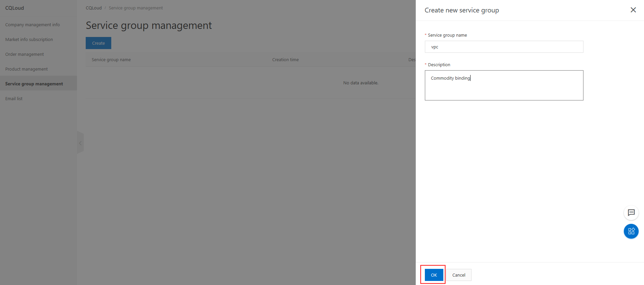Image resolution: width=644 pixels, height=285 pixels.
Task: Focus the Description text area
Action: click(x=504, y=85)
